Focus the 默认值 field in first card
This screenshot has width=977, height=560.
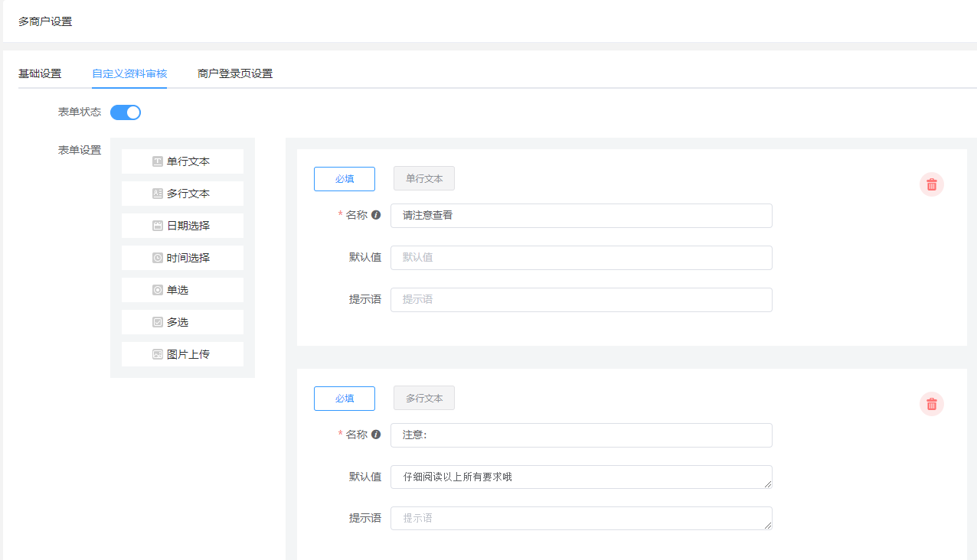pos(580,258)
